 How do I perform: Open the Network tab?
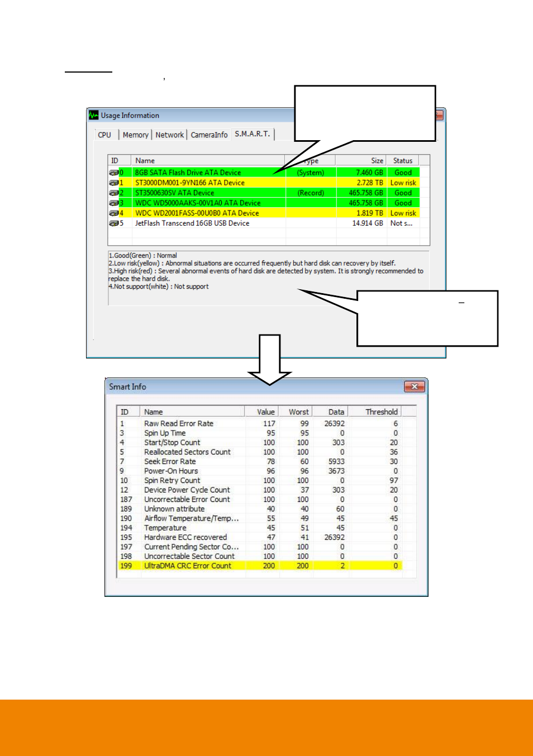point(169,135)
